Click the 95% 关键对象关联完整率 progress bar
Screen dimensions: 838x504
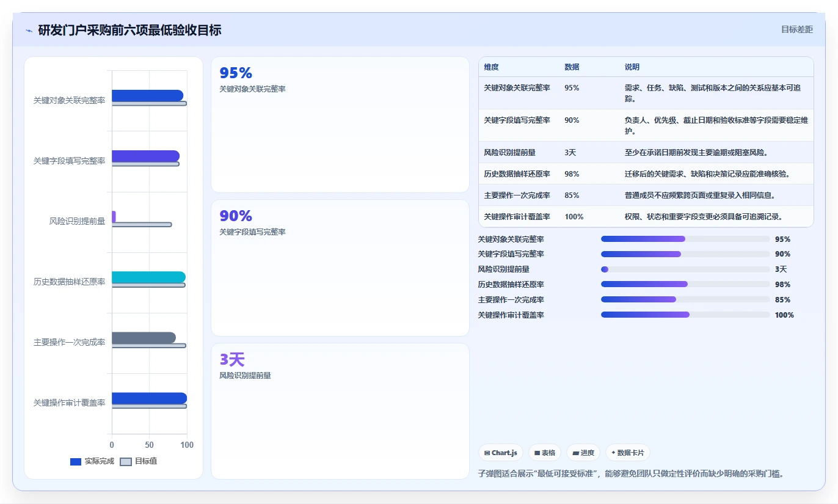685,239
